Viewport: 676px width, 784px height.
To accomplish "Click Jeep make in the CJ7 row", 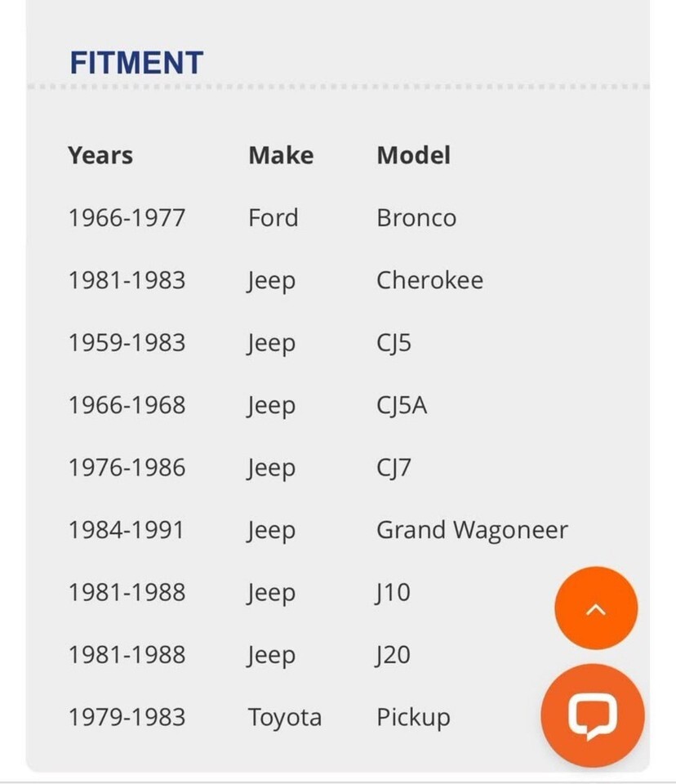I will [272, 468].
